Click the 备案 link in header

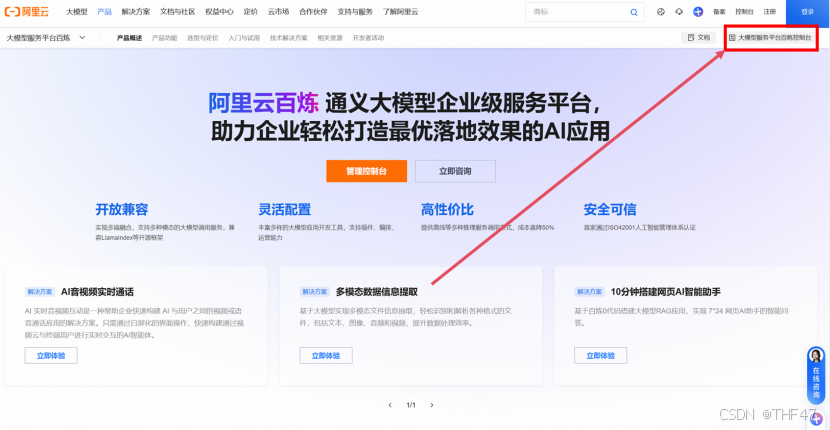pyautogui.click(x=719, y=12)
